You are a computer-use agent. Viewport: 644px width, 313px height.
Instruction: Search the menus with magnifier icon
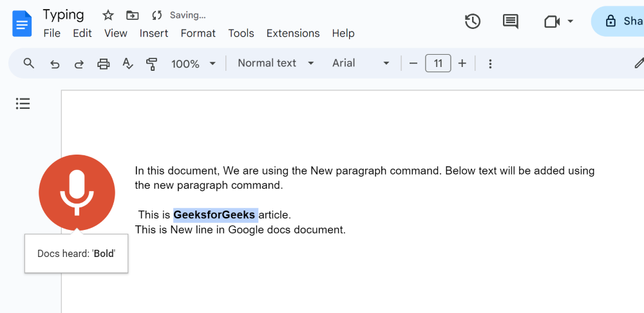click(29, 63)
